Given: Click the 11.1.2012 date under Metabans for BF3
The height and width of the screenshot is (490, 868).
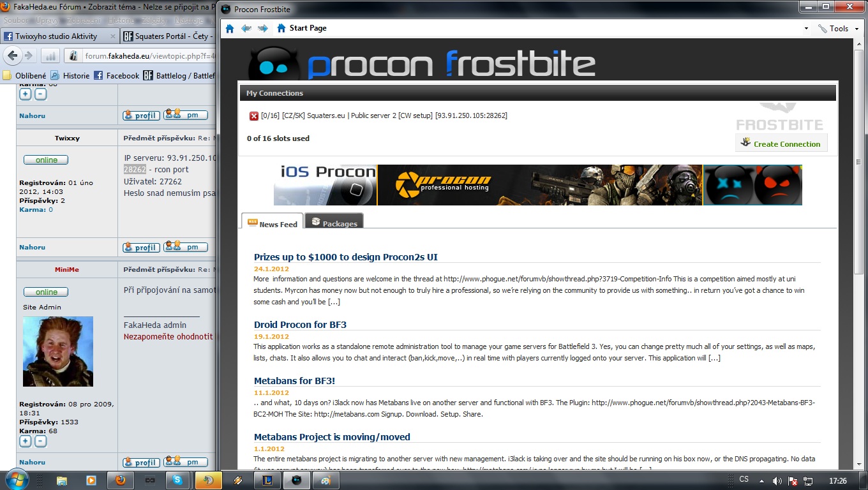Looking at the screenshot, I should point(271,393).
